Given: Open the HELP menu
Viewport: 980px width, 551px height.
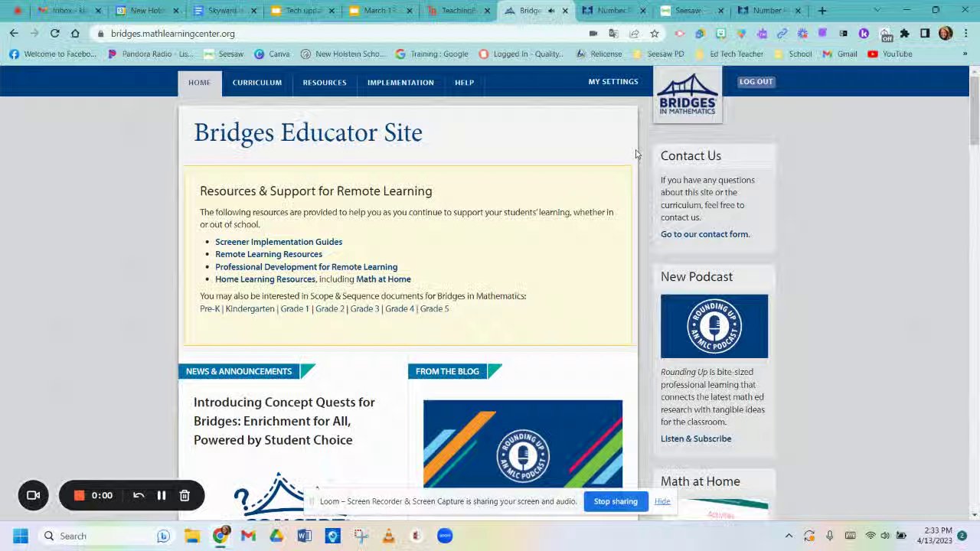Looking at the screenshot, I should tap(464, 82).
